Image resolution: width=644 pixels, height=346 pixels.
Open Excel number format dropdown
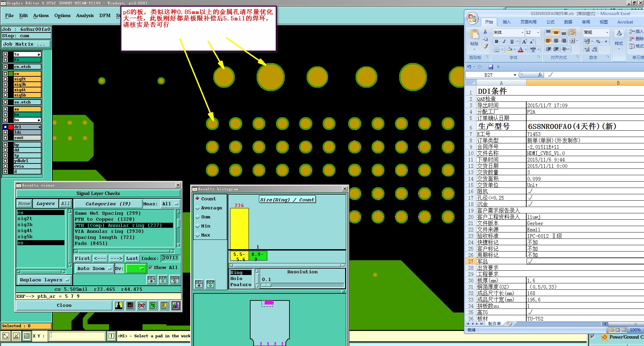click(607, 32)
